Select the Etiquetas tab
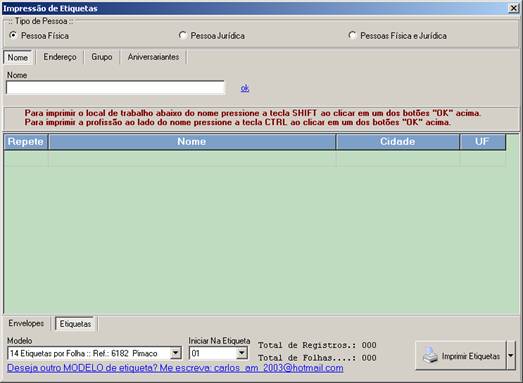This screenshot has height=383, width=523. click(75, 324)
